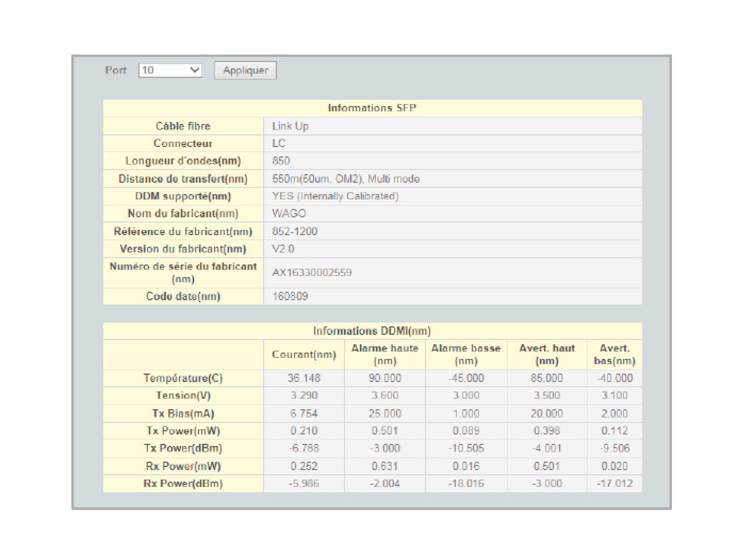Click Tx Power dBm low alarm '-10.505'
The image size is (747, 560).
[466, 448]
